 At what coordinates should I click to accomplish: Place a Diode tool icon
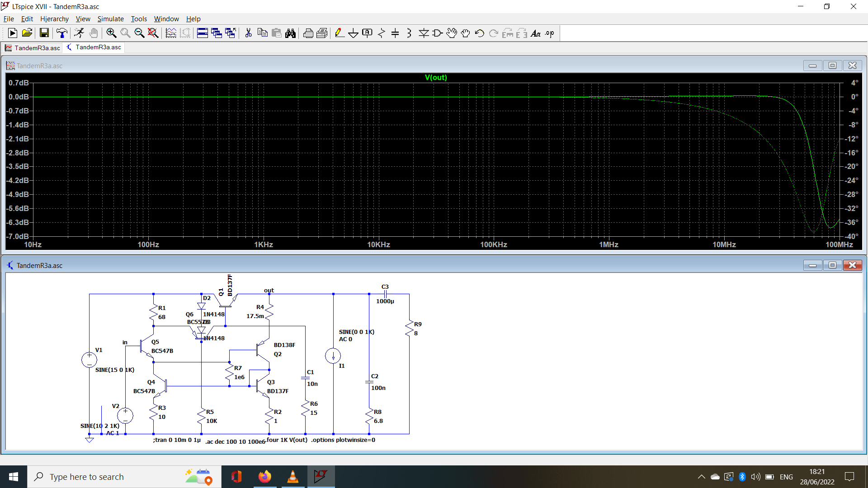point(424,33)
